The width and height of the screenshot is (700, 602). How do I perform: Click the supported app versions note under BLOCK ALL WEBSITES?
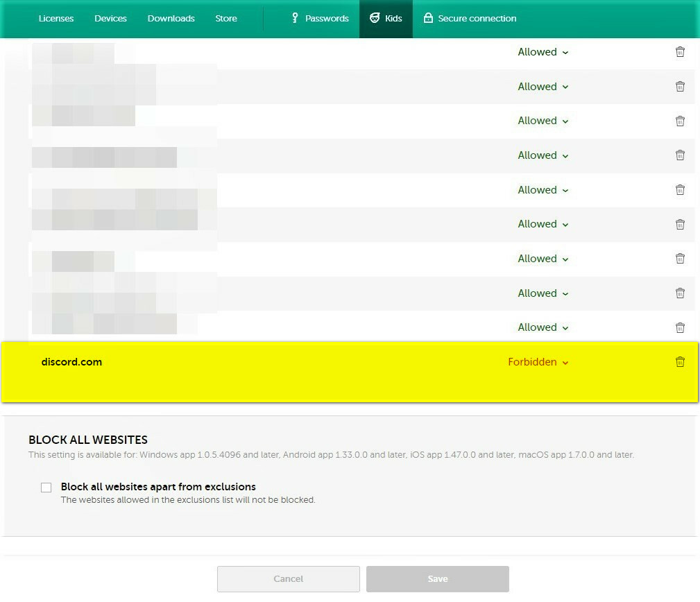point(331,455)
